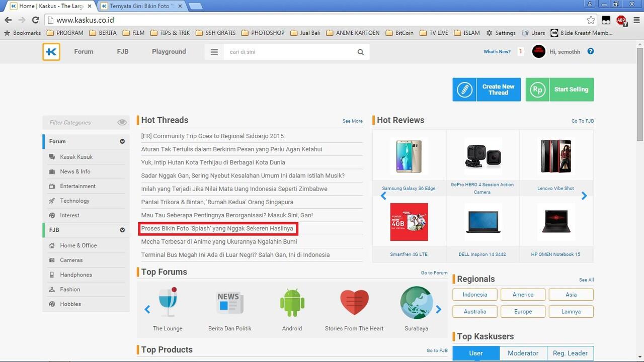644x362 pixels.
Task: Open the HP OMEN Notebook 15 thumbnail
Action: coord(556,222)
